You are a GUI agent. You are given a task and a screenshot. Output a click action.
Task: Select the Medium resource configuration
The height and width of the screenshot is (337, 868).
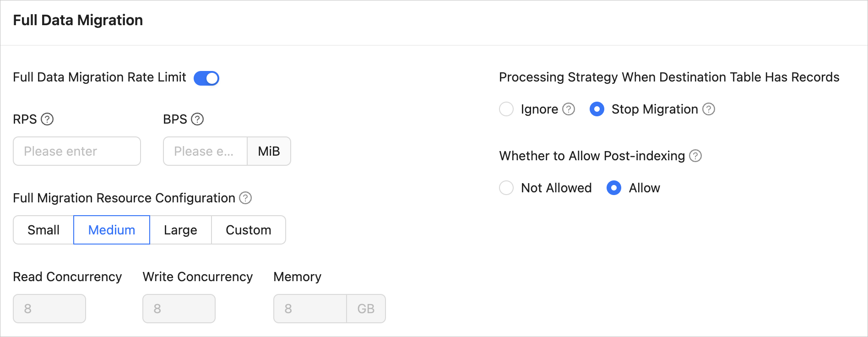tap(112, 230)
